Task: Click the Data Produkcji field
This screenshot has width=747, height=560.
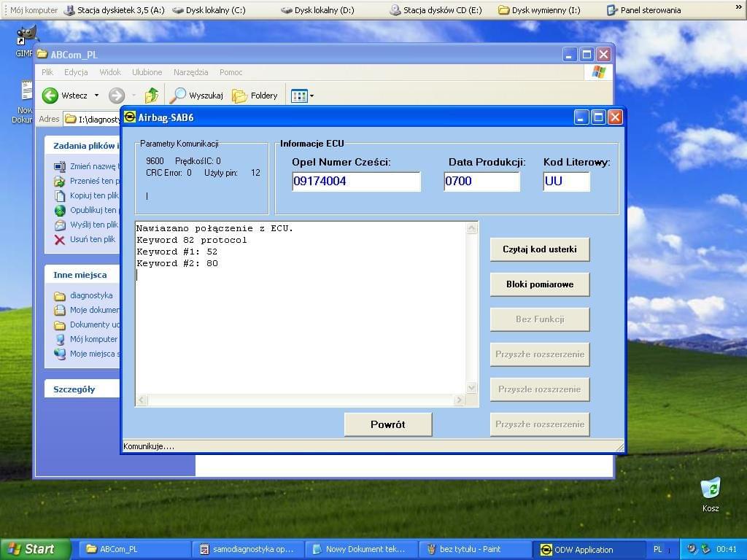Action: coord(481,182)
